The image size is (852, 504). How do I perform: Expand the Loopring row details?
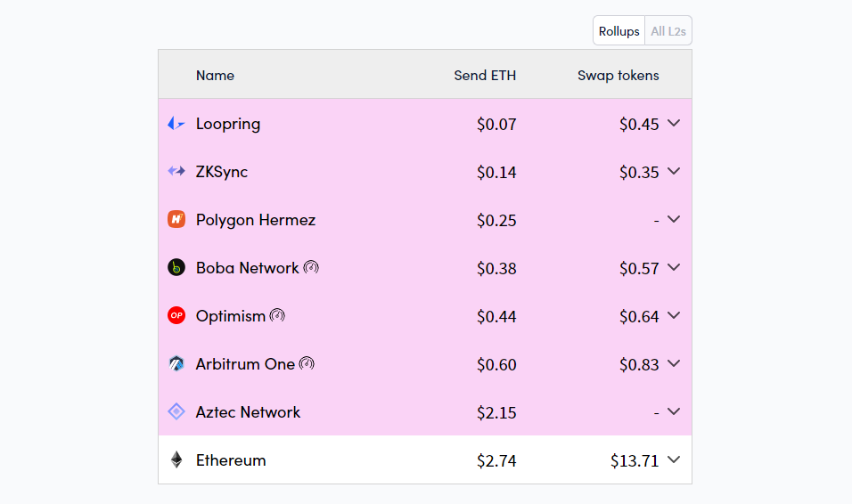674,124
